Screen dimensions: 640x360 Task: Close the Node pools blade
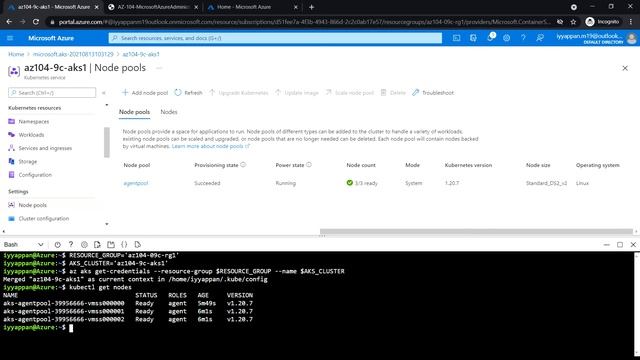(625, 68)
